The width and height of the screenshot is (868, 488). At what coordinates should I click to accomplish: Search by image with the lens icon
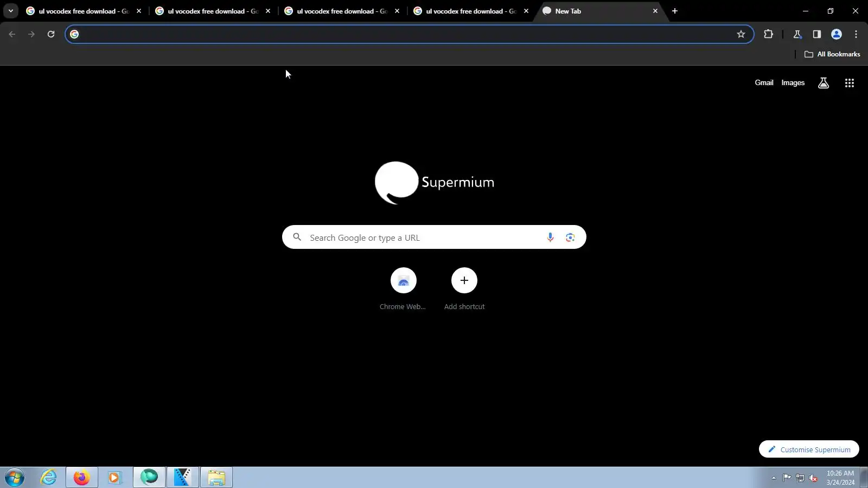[570, 237]
